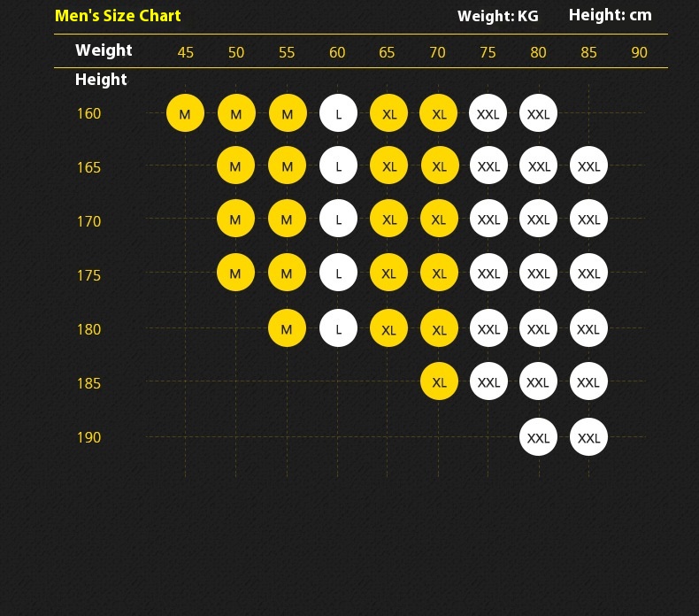Click the 45 weight column header

[x=185, y=52]
